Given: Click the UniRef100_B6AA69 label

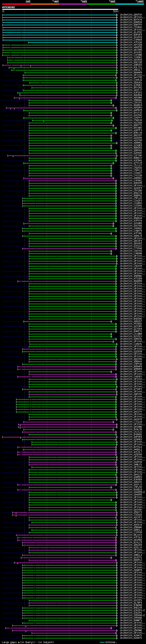Looking at the screenshot, I should [x=131, y=72].
